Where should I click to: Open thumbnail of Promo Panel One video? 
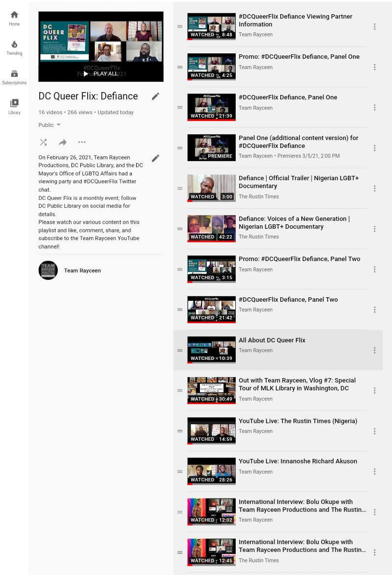(211, 67)
